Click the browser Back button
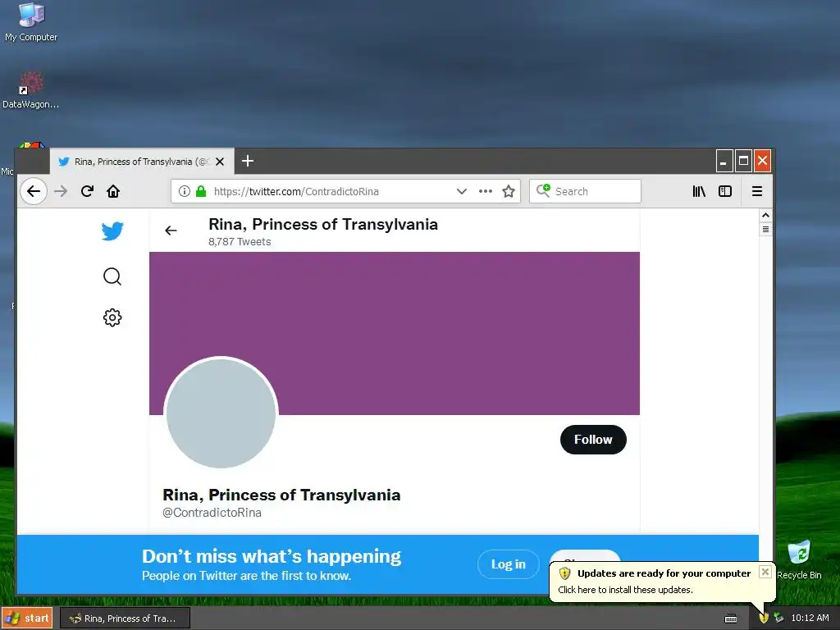The height and width of the screenshot is (630, 840). click(33, 191)
